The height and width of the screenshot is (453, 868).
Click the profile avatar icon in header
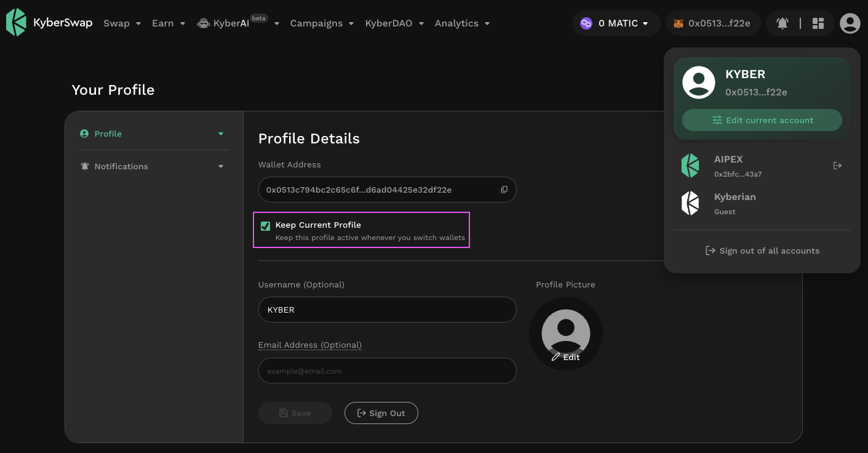[850, 23]
